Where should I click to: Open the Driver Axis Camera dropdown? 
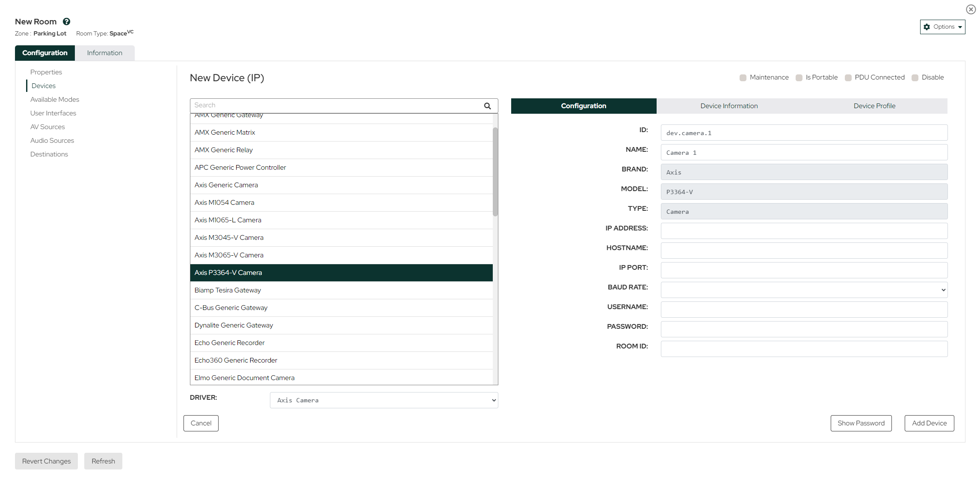click(x=384, y=400)
